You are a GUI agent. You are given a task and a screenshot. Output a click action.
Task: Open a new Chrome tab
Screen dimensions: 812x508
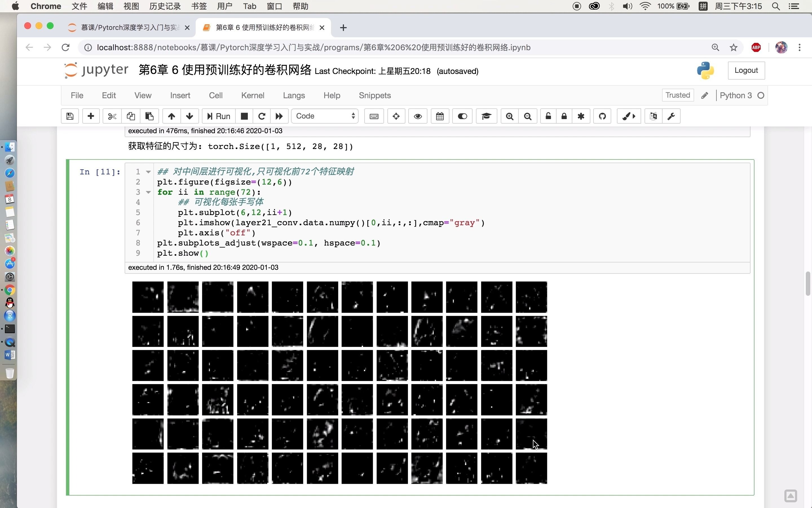point(343,28)
